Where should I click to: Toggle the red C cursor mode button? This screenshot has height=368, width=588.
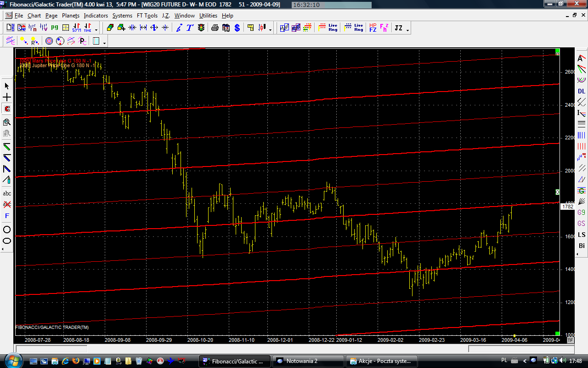(7, 109)
